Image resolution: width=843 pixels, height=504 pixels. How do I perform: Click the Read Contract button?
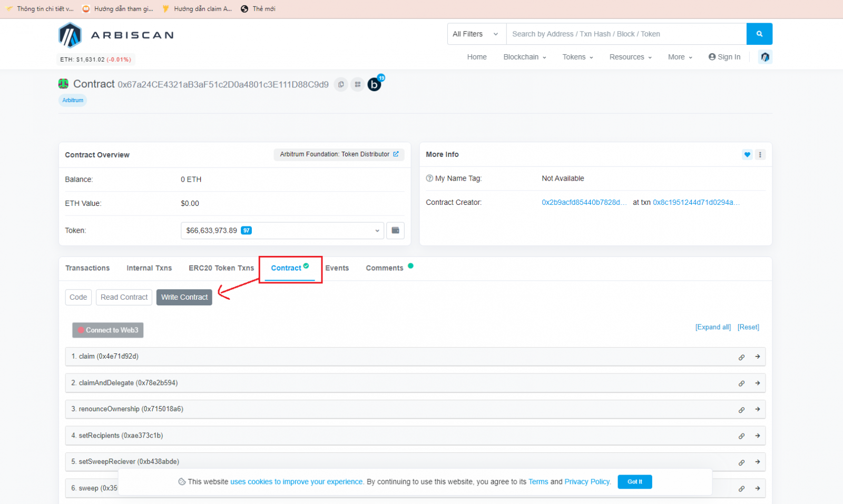pyautogui.click(x=124, y=297)
